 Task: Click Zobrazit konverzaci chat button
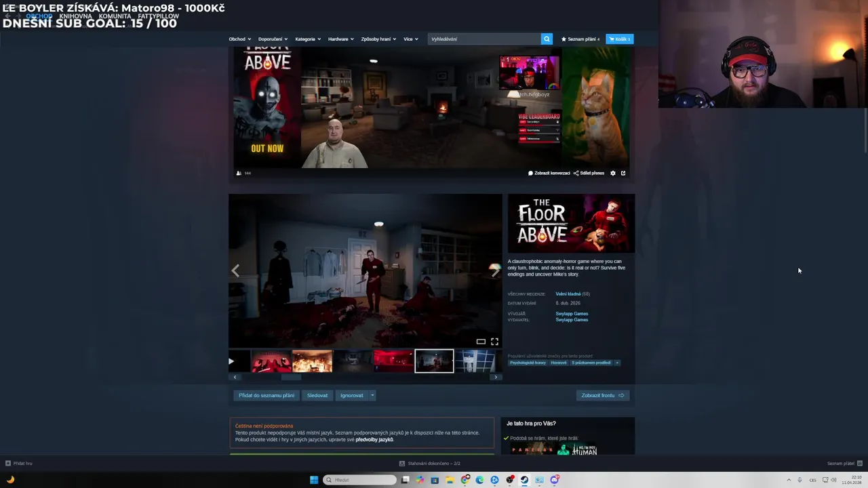pos(549,173)
